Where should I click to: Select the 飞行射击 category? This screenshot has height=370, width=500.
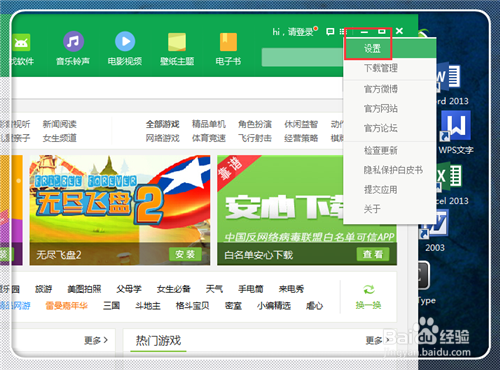(x=255, y=138)
